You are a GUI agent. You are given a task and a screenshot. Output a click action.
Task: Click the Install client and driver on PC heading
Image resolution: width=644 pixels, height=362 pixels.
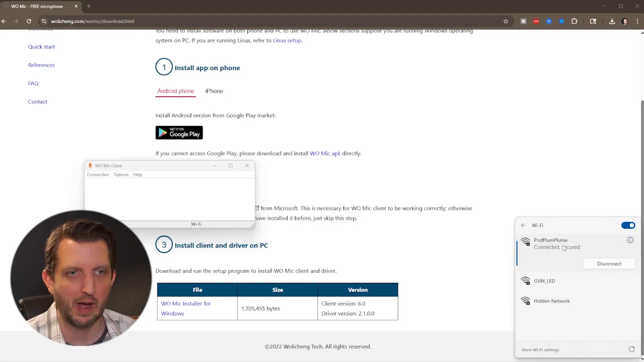coord(221,246)
